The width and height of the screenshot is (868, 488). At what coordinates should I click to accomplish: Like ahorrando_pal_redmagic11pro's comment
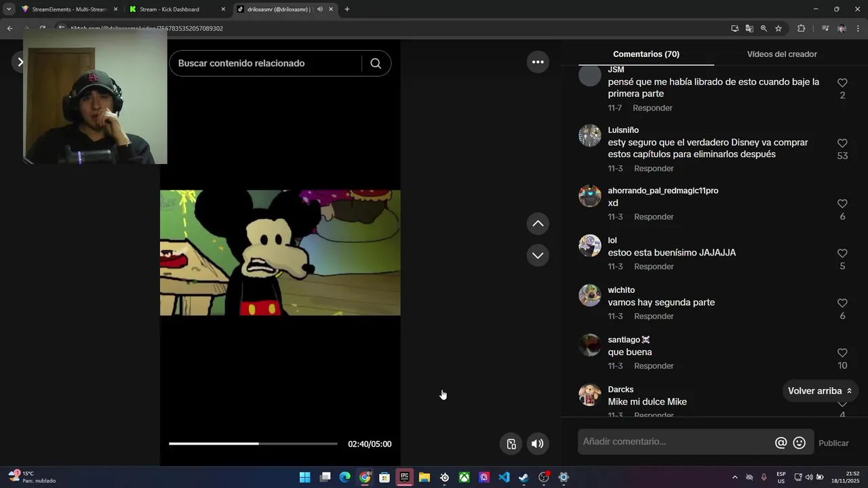pos(842,204)
